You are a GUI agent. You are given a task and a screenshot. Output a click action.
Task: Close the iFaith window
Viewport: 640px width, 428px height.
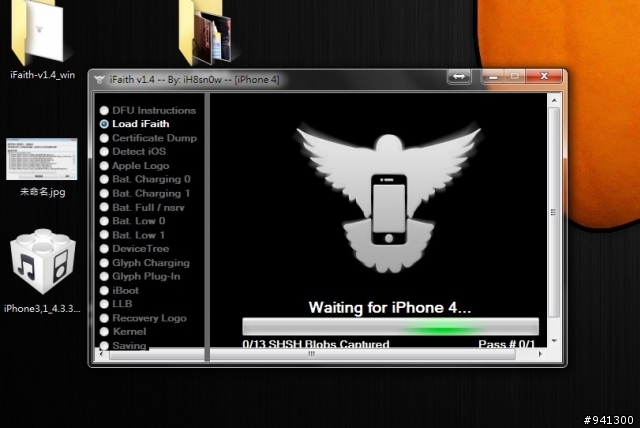coord(544,76)
